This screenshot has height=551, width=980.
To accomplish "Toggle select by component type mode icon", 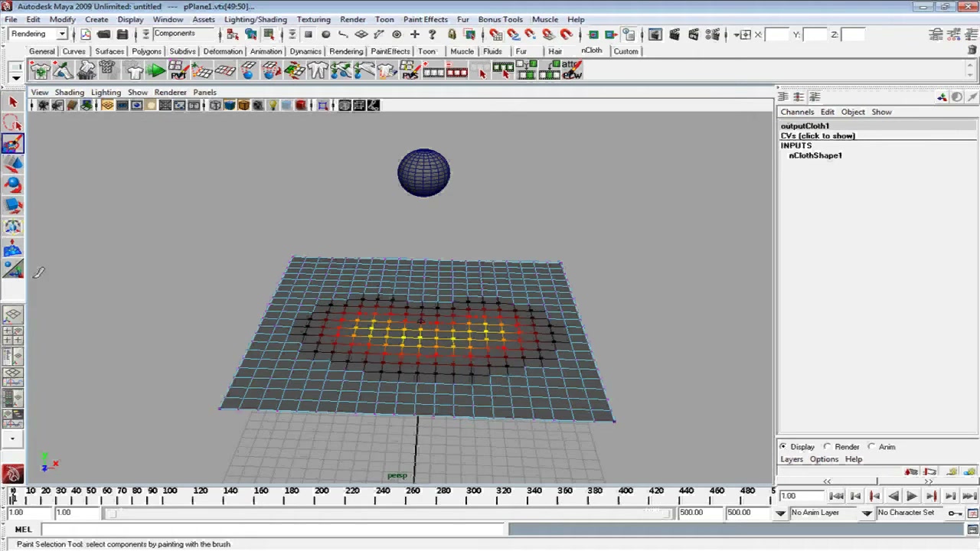I will [269, 34].
